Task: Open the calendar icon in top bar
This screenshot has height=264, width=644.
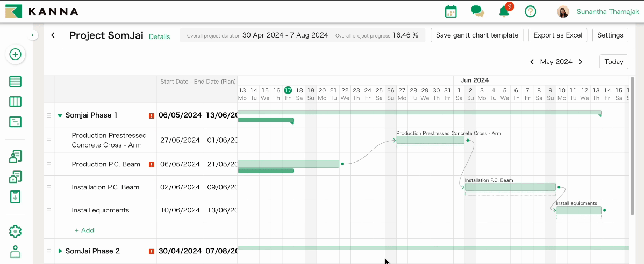Action: pos(450,11)
